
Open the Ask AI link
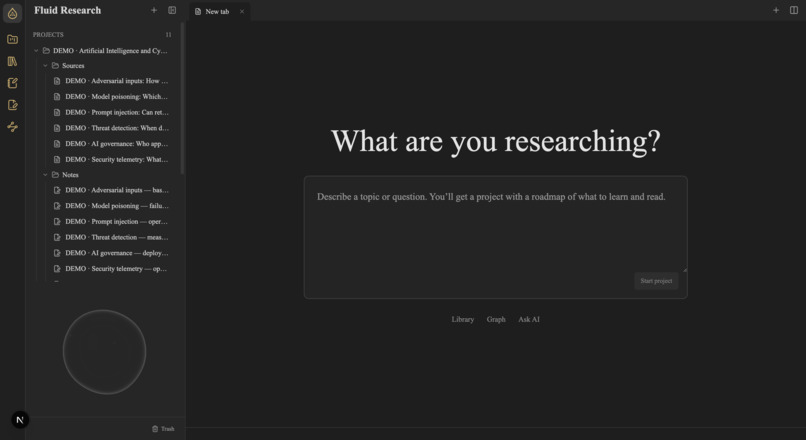pos(529,319)
